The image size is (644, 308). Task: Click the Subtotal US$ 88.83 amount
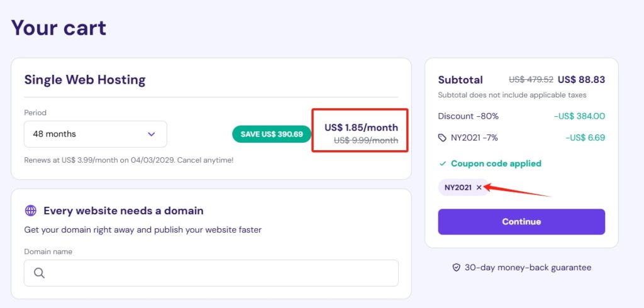(x=581, y=80)
